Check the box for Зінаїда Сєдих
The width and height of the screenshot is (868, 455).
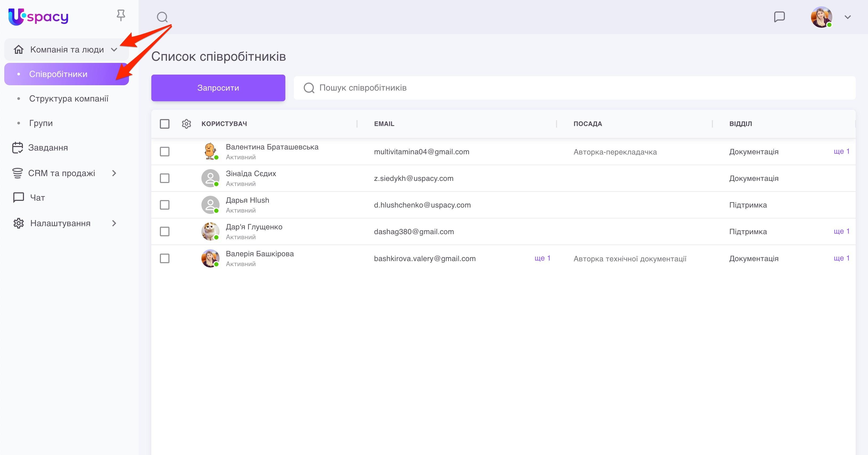pos(164,178)
